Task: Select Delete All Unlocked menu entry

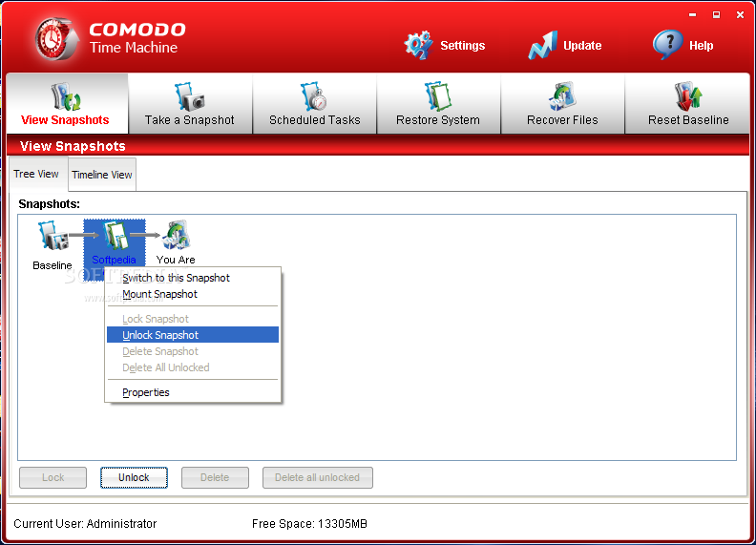Action: pos(193,367)
